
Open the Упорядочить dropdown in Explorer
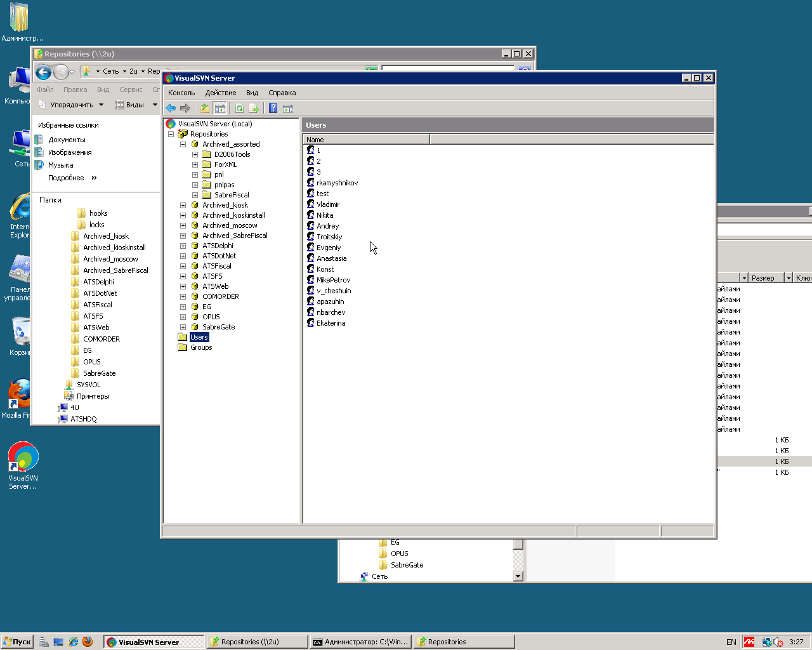[70, 105]
